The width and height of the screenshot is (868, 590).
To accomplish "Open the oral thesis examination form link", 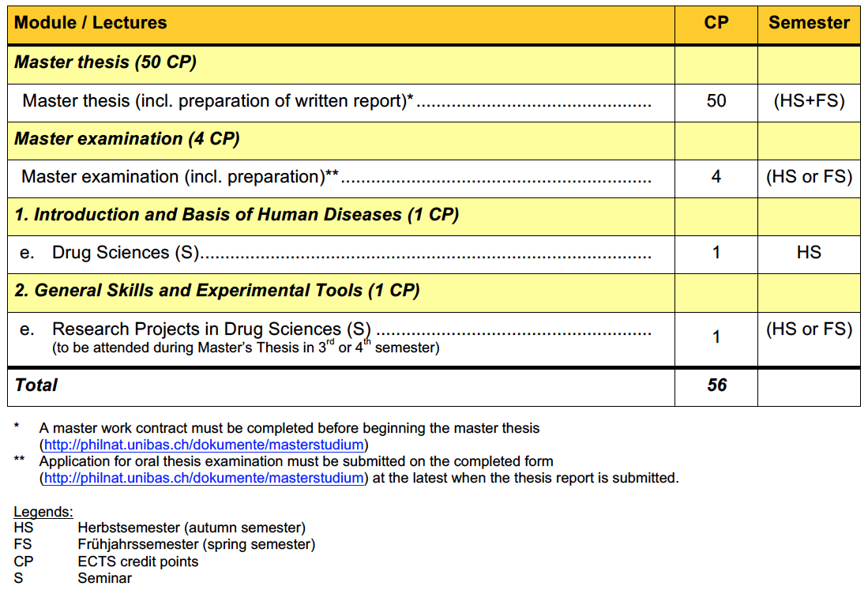I will 204,478.
